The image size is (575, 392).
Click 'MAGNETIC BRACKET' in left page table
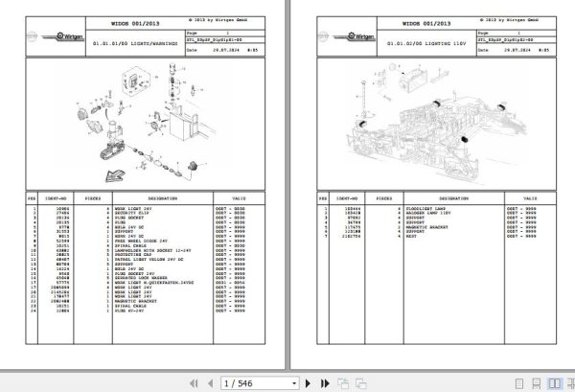(x=136, y=301)
